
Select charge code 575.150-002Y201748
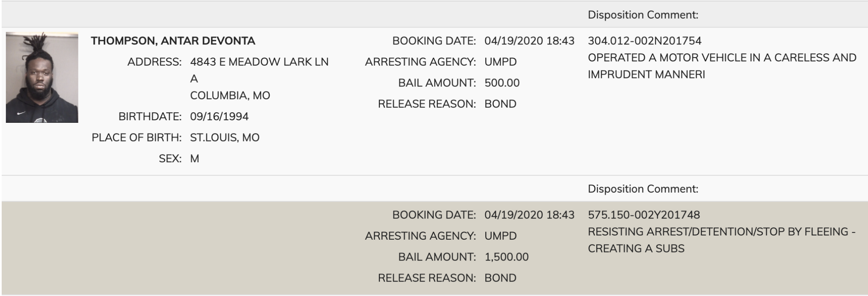click(643, 215)
